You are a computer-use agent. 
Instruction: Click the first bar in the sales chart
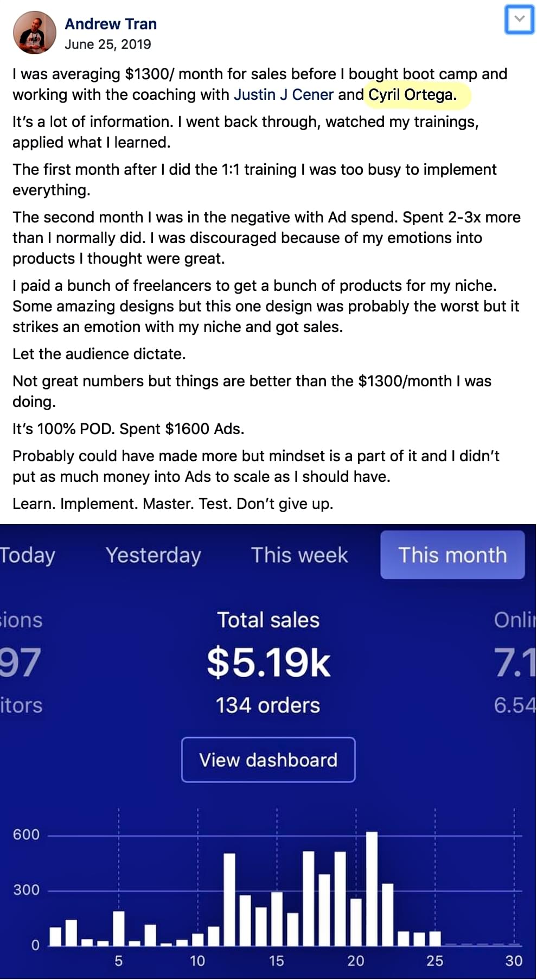click(55, 936)
